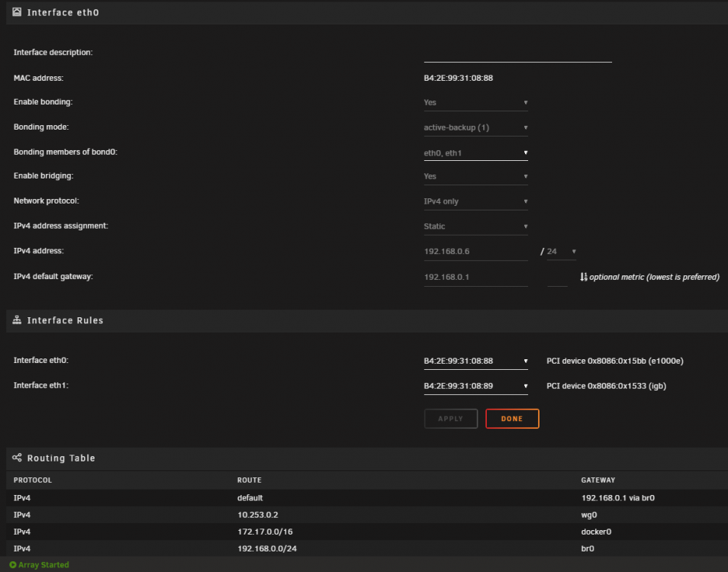Open the Interface eth1 MAC dropdown

pyautogui.click(x=475, y=386)
